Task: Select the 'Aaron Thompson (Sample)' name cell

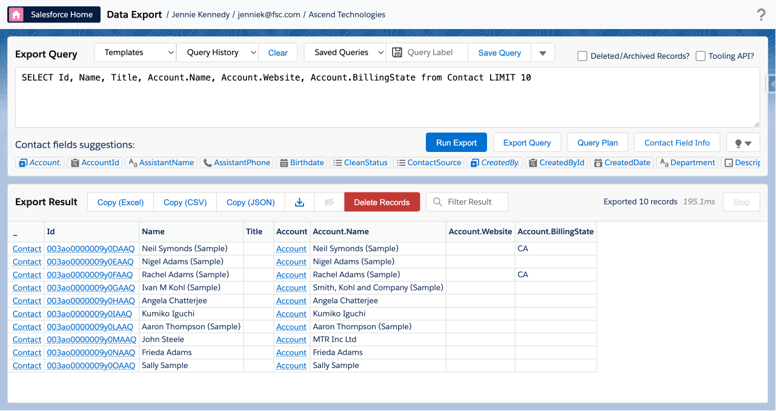Action: (191, 327)
